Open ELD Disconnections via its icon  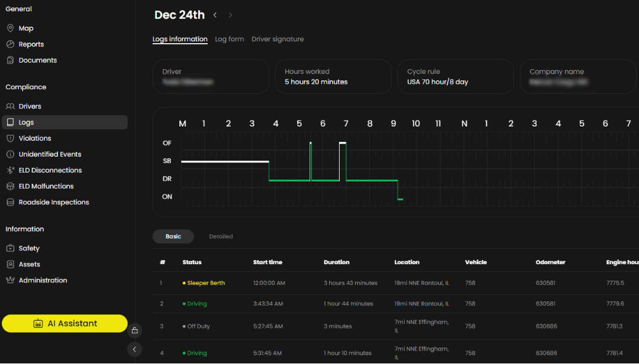9,170
